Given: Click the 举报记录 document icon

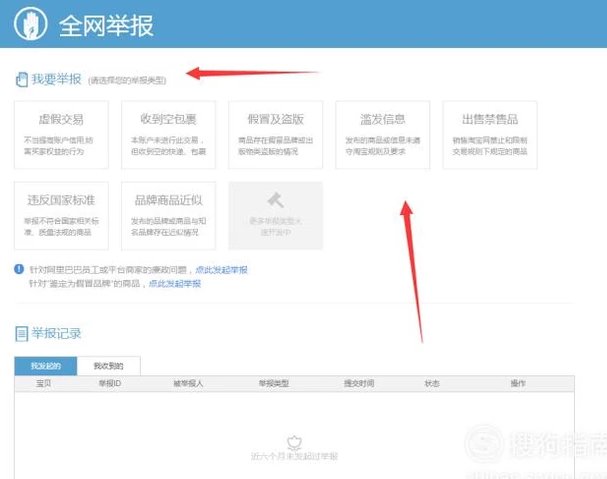Looking at the screenshot, I should click(21, 334).
